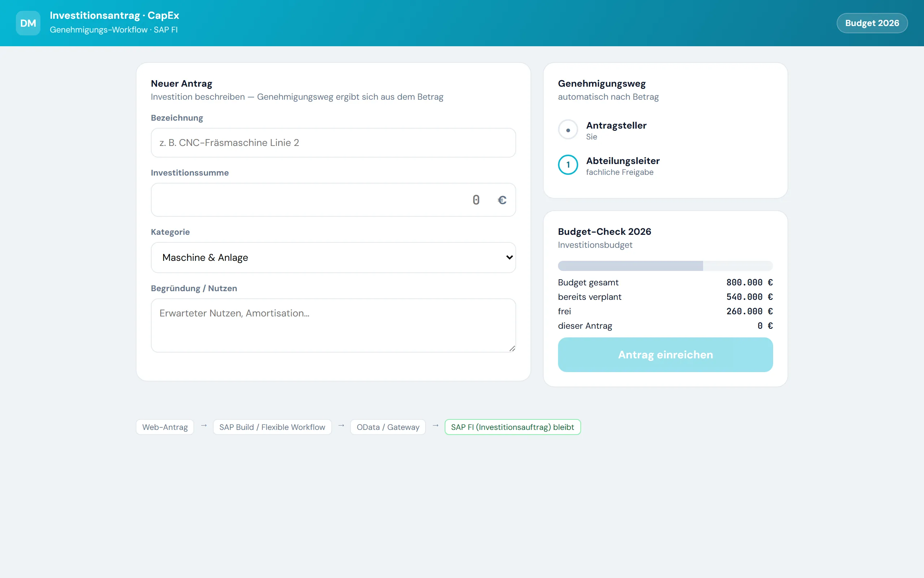924x578 pixels.
Task: Open the Kategorie dropdown
Action: click(x=333, y=257)
